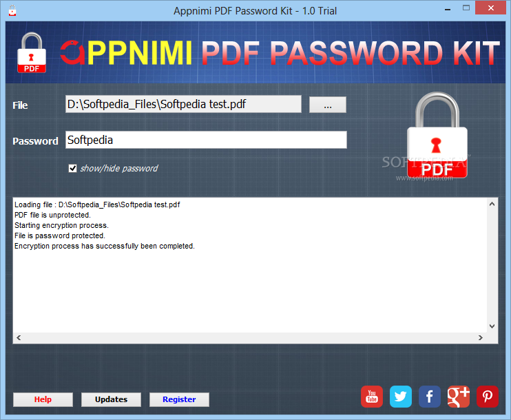
Task: Open the Pinterest icon
Action: coord(488,397)
